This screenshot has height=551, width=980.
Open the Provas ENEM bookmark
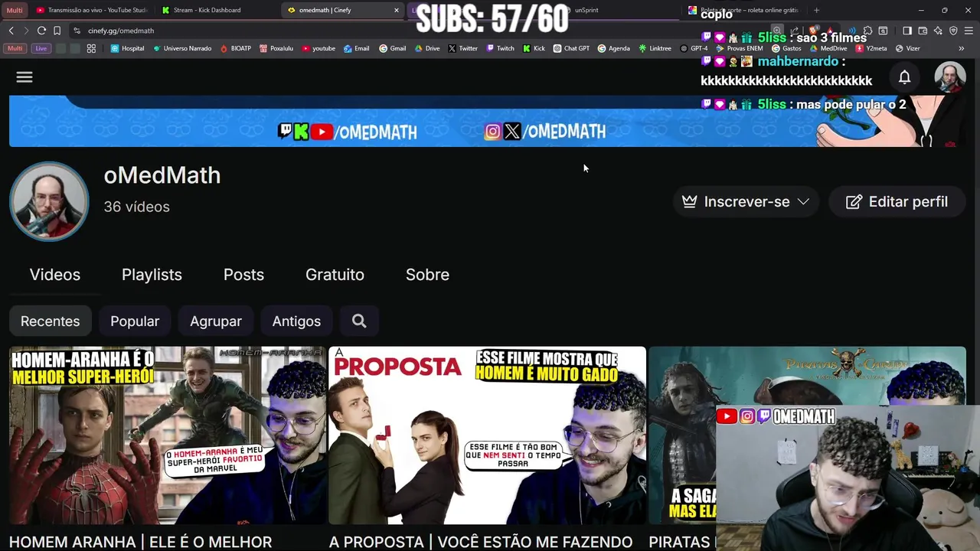point(739,48)
